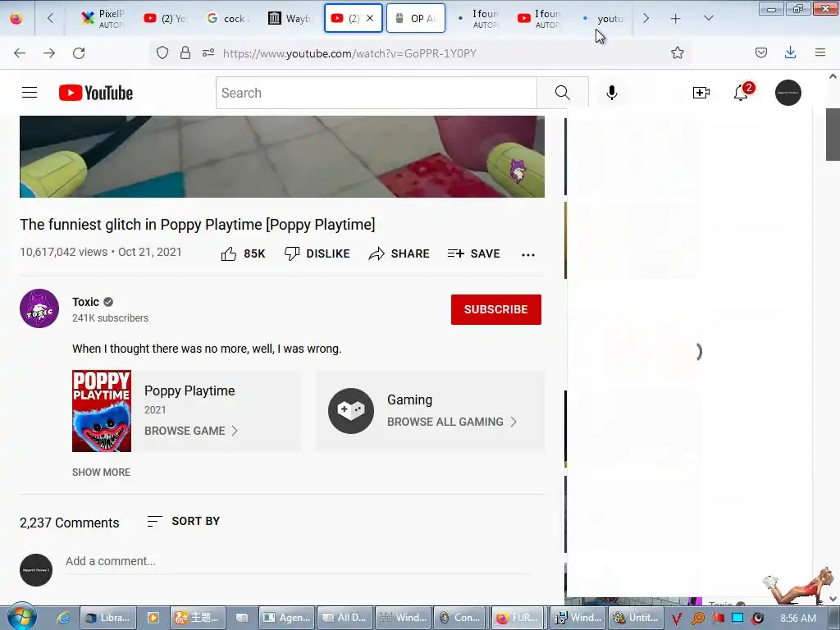Follow the BROWSE GAME link

(190, 431)
